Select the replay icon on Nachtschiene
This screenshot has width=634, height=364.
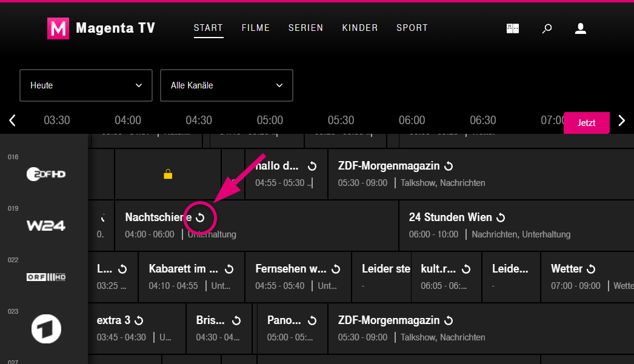pos(200,217)
